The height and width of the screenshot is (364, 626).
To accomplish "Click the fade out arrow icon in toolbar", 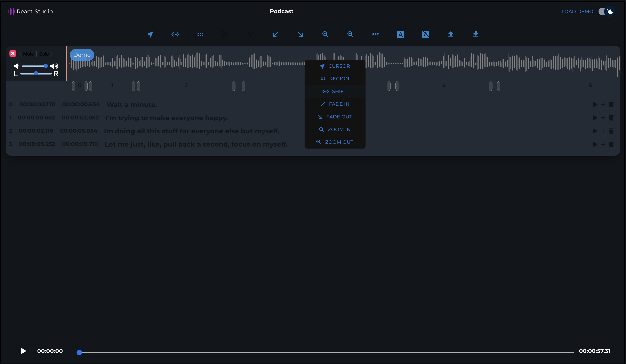I will (x=300, y=34).
